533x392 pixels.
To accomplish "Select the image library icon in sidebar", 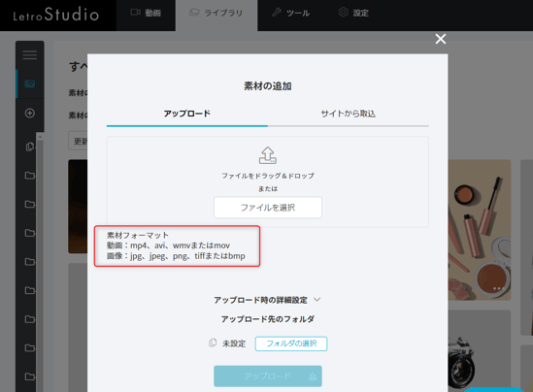I will point(30,83).
